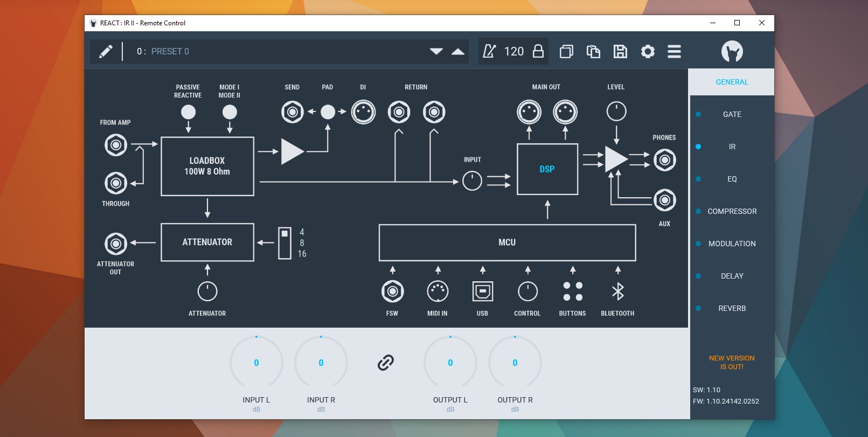Click the tempo value 120
The image size is (868, 437).
click(514, 51)
